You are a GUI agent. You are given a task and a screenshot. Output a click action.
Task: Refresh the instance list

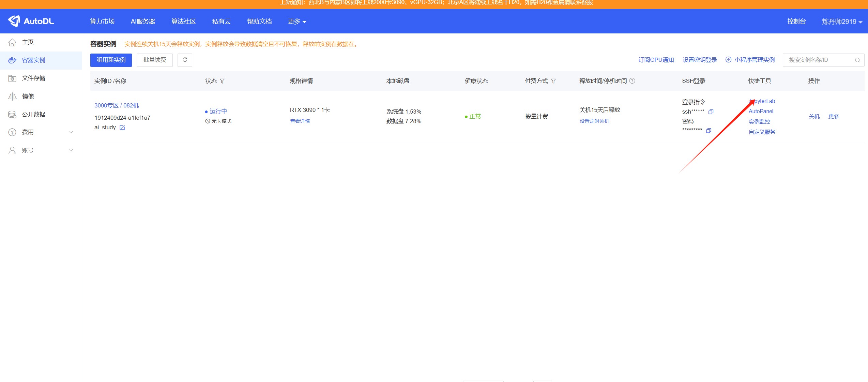click(185, 60)
